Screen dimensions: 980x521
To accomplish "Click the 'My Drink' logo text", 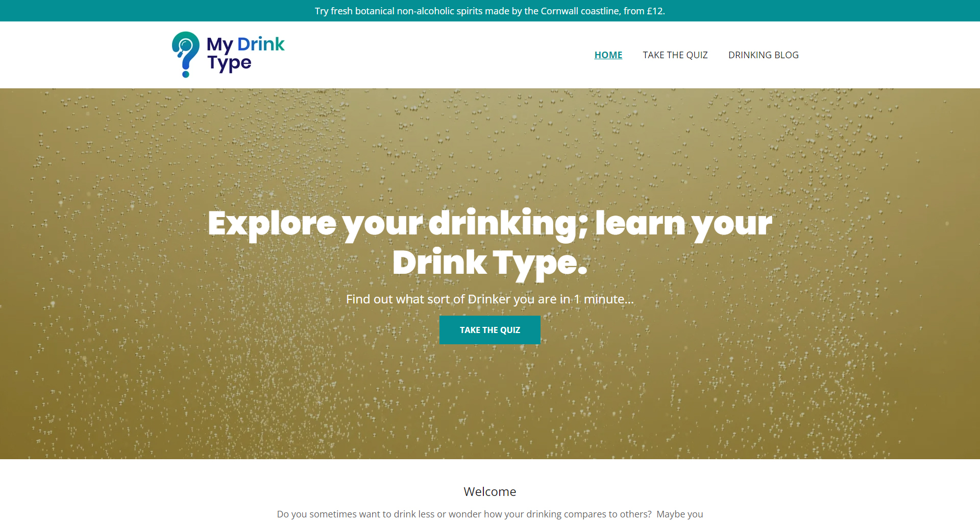I will pyautogui.click(x=246, y=44).
